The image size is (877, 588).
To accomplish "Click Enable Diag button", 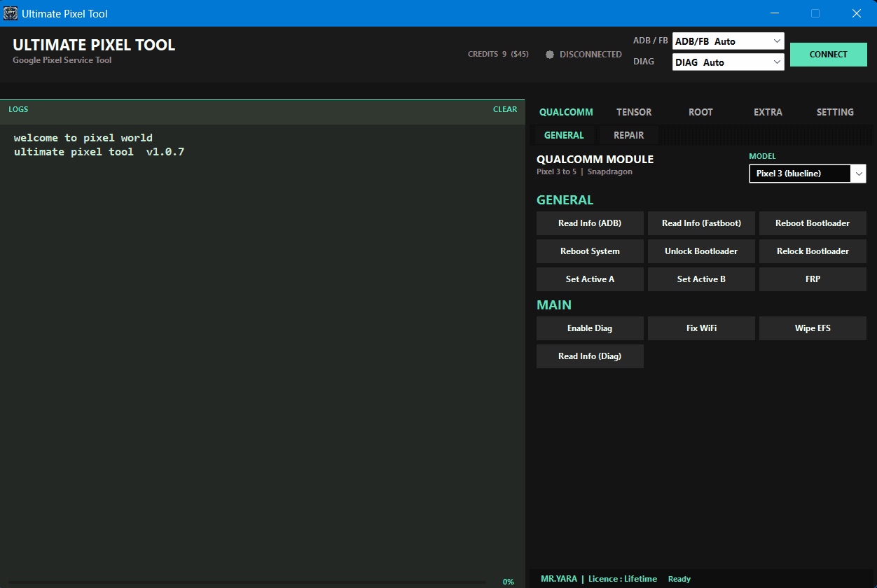I will click(590, 328).
